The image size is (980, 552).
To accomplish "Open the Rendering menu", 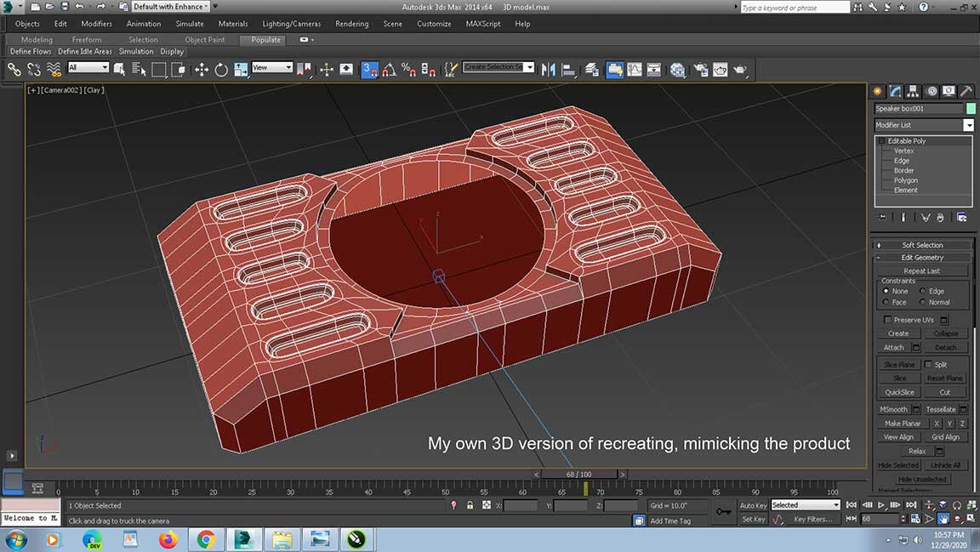I will pyautogui.click(x=351, y=24).
